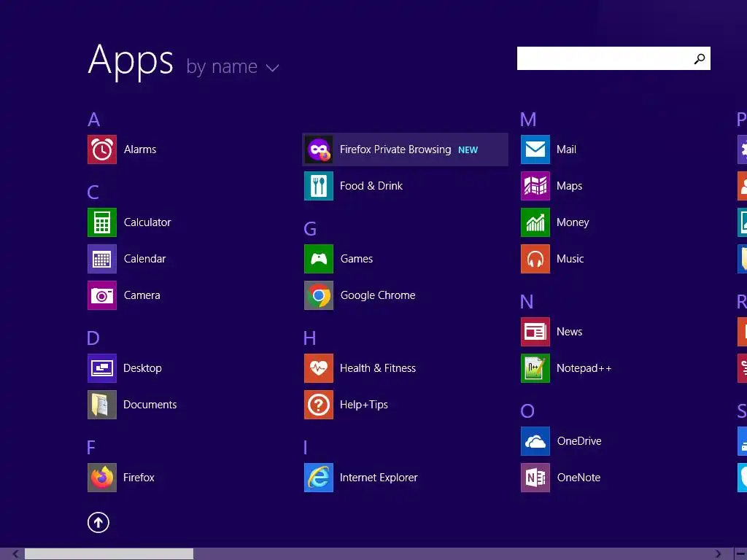This screenshot has height=560, width=747.
Task: Jump using the letter G header
Action: [x=310, y=229]
